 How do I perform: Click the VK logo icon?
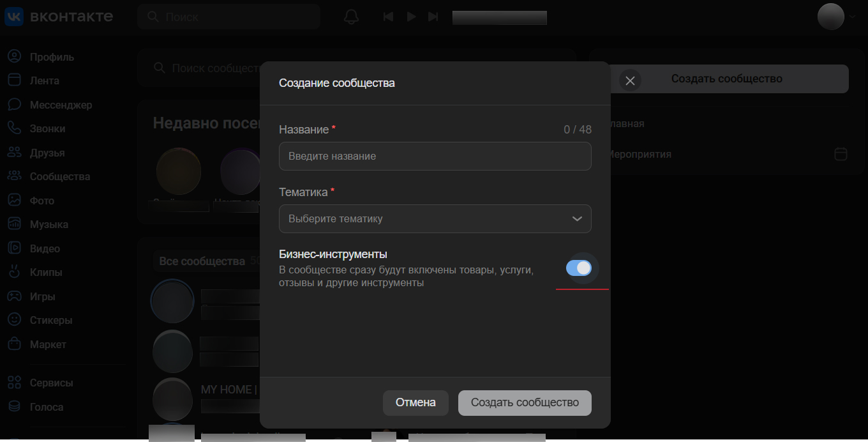(x=14, y=17)
